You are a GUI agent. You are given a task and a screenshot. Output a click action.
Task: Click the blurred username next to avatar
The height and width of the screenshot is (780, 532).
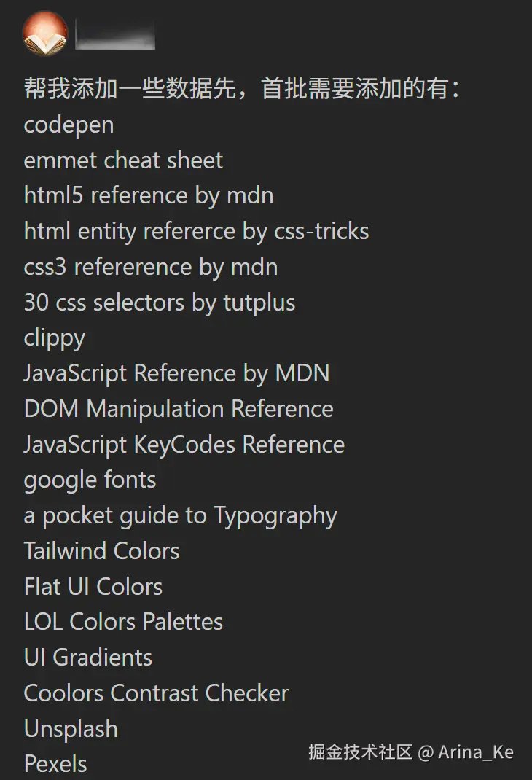tap(115, 35)
